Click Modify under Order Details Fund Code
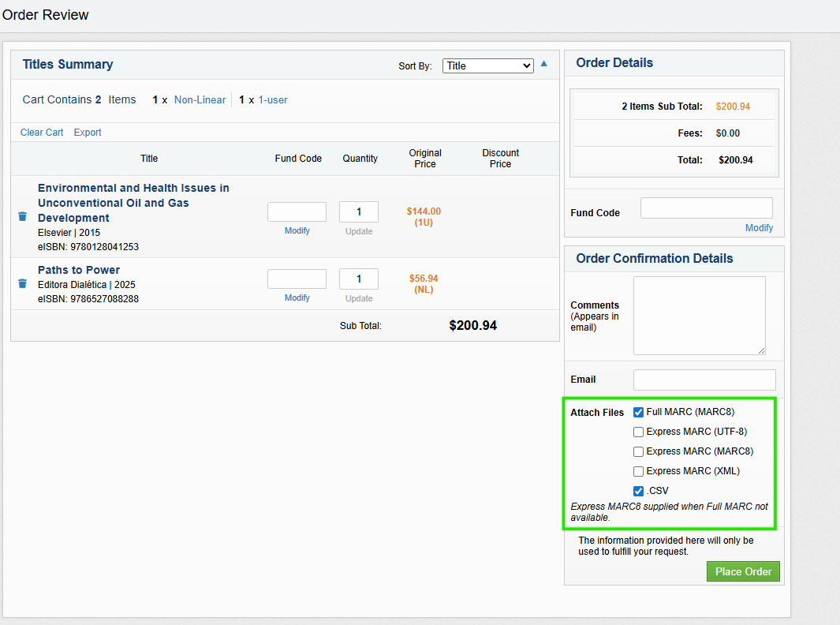 tap(759, 228)
